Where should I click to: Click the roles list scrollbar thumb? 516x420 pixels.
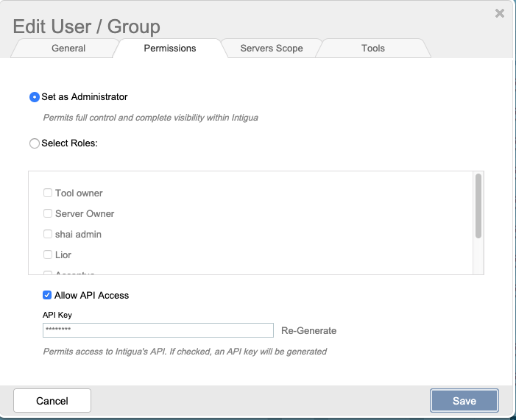coord(478,205)
